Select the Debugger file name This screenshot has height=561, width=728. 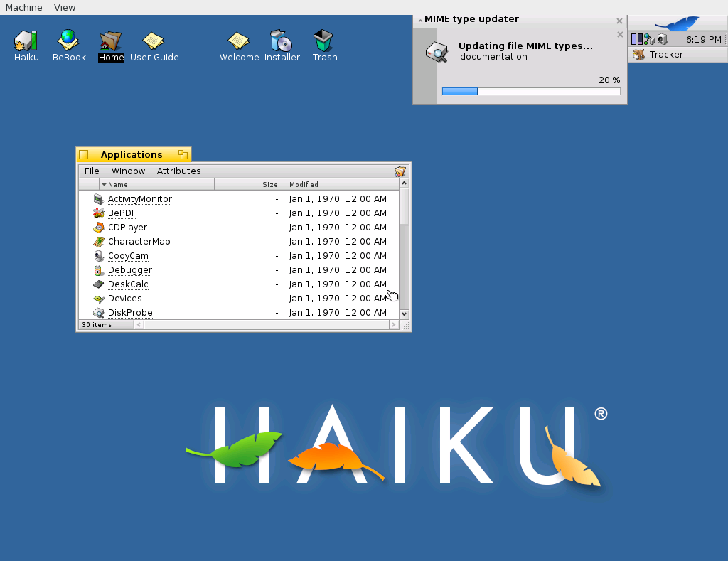130,270
